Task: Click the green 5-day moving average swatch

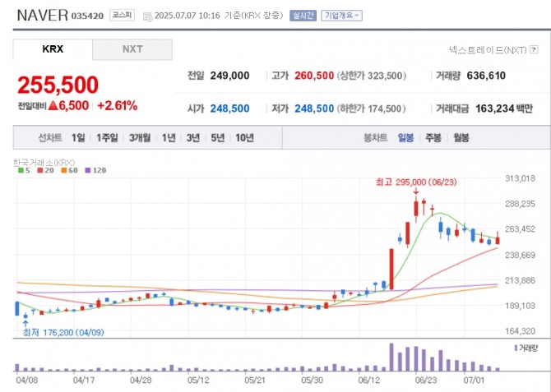Action: click(21, 170)
